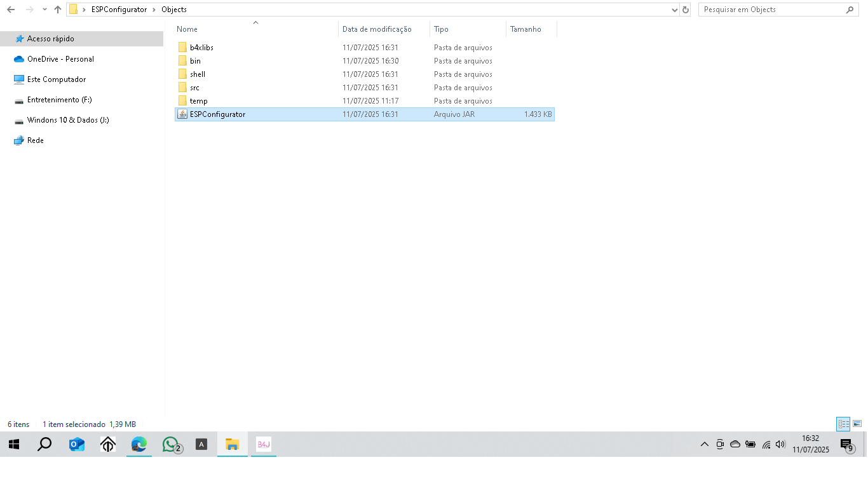Click the search magnifier icon
The width and height of the screenshot is (868, 488).
[x=850, y=10]
